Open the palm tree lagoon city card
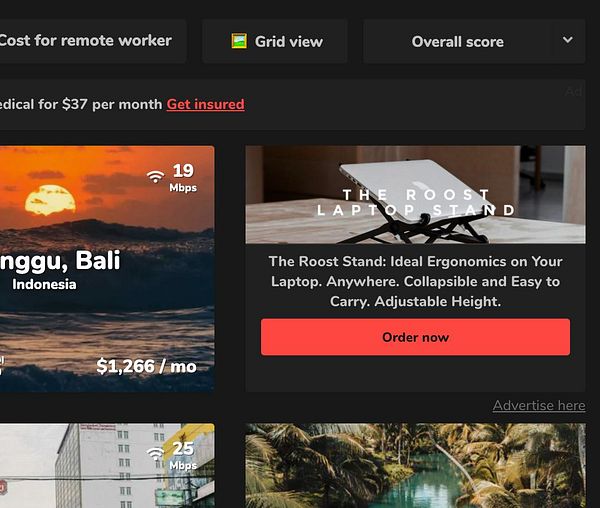The height and width of the screenshot is (508, 600). coord(415,466)
